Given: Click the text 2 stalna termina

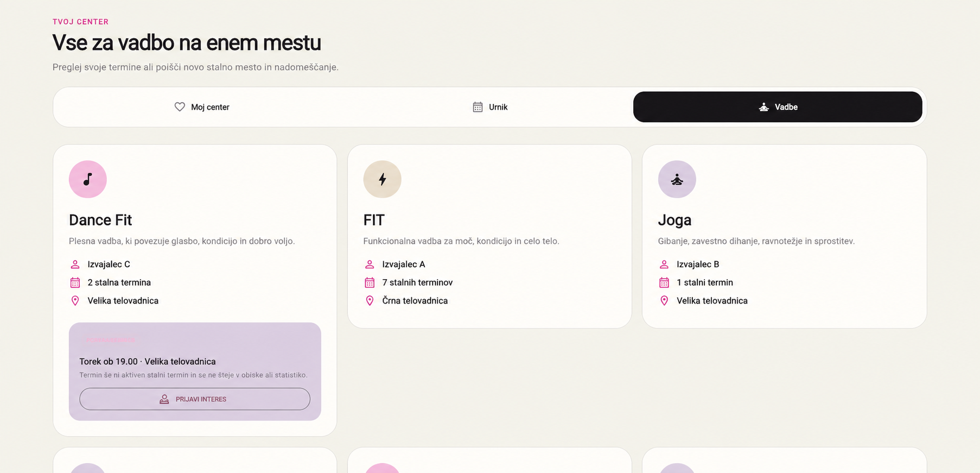Looking at the screenshot, I should coord(119,282).
